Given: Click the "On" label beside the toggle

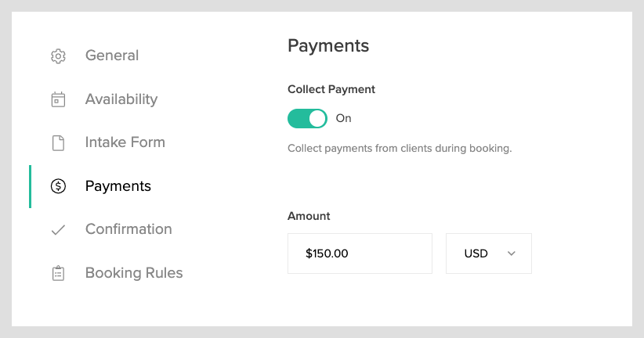Looking at the screenshot, I should pos(344,118).
